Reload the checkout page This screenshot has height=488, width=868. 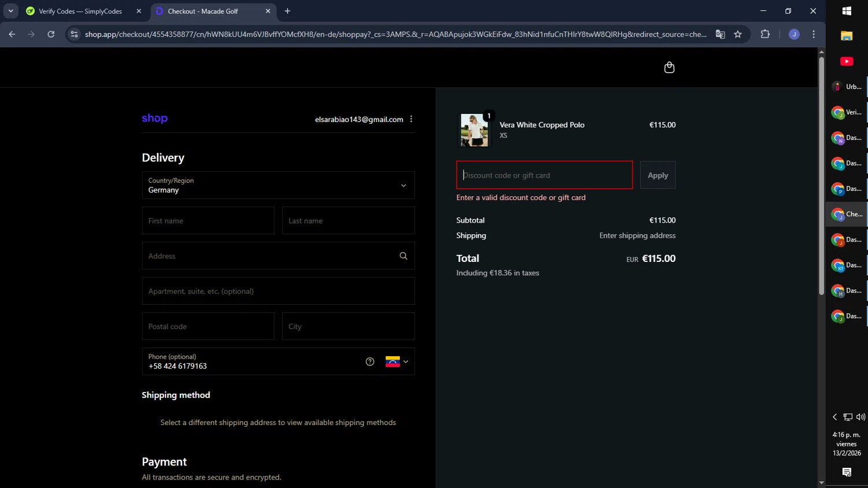(51, 34)
